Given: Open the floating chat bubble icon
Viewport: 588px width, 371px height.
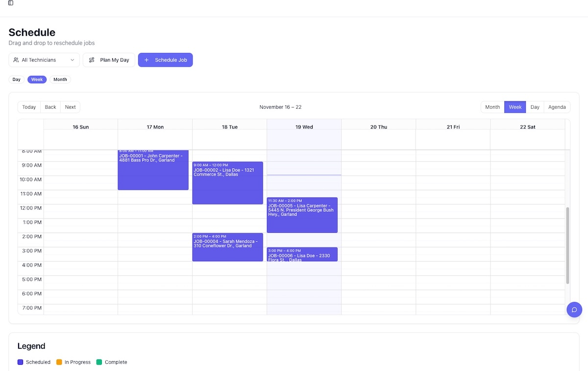Looking at the screenshot, I should [x=574, y=309].
